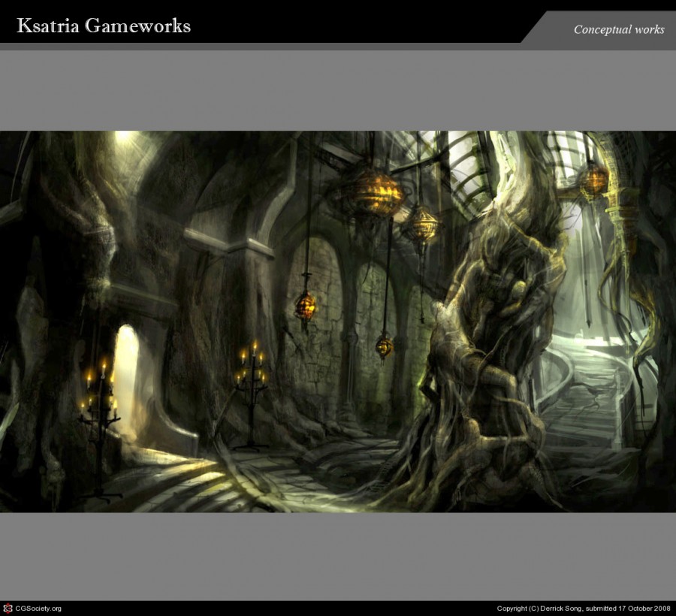Click the Ksatria Gameworks title text
Viewport: 676px width, 616px height.
pyautogui.click(x=104, y=26)
